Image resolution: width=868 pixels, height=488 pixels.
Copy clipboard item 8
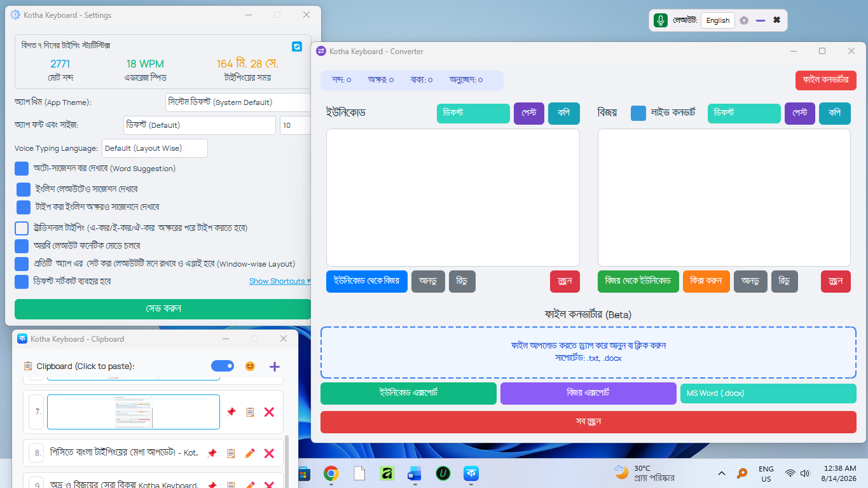pyautogui.click(x=231, y=453)
